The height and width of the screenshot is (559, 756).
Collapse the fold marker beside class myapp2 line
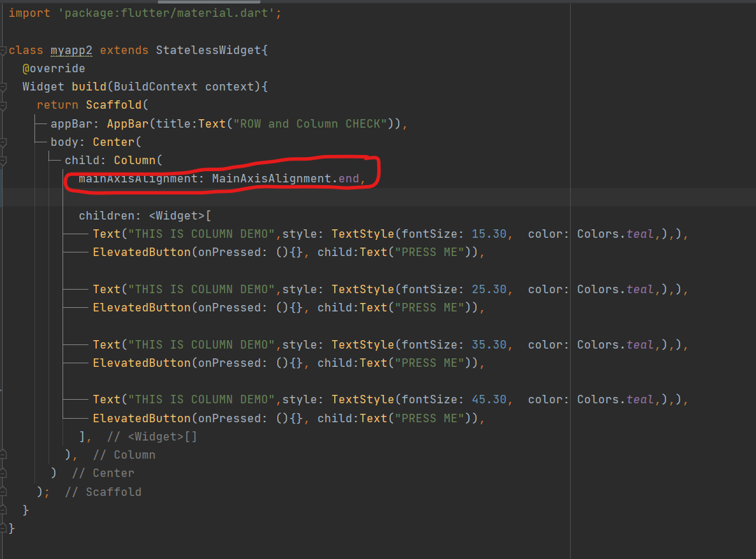[2, 50]
